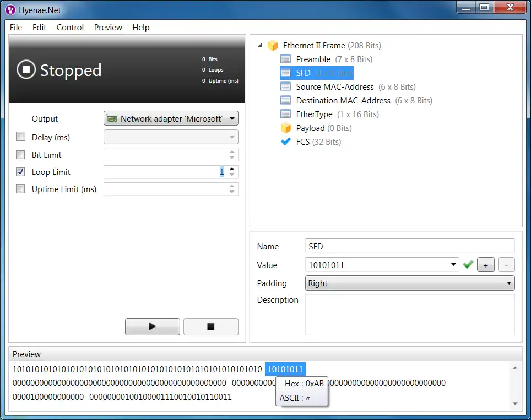This screenshot has width=531, height=420.
Task: Open the Padding dropdown set to Right
Action: (410, 283)
